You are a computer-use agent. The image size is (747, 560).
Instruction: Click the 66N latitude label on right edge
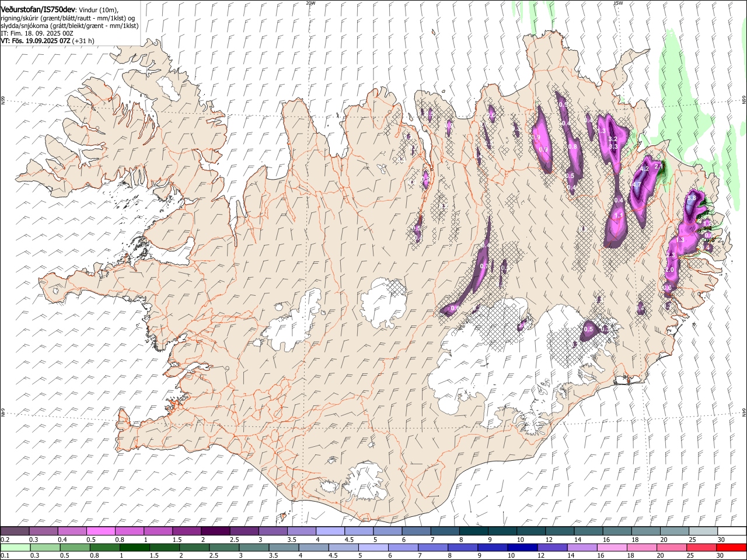click(x=744, y=100)
